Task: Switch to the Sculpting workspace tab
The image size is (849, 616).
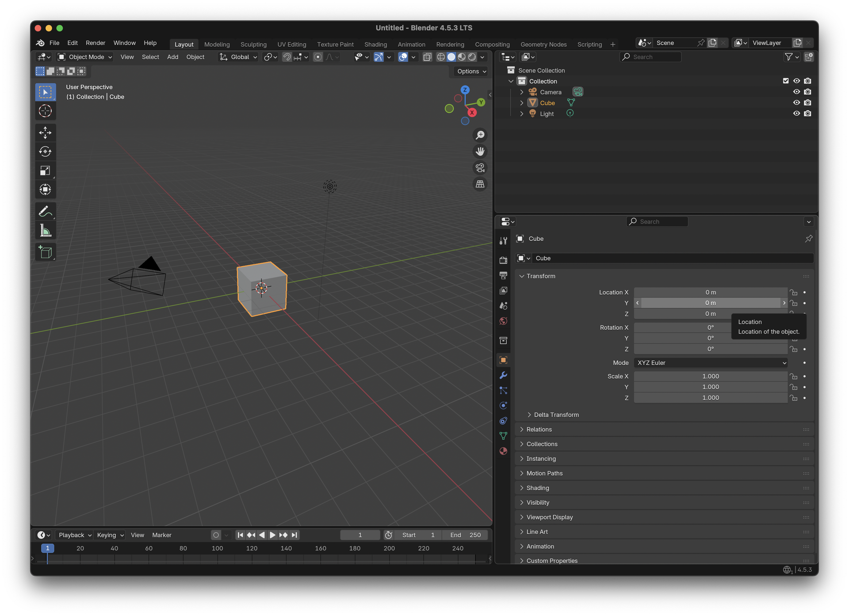Action: (x=253, y=44)
